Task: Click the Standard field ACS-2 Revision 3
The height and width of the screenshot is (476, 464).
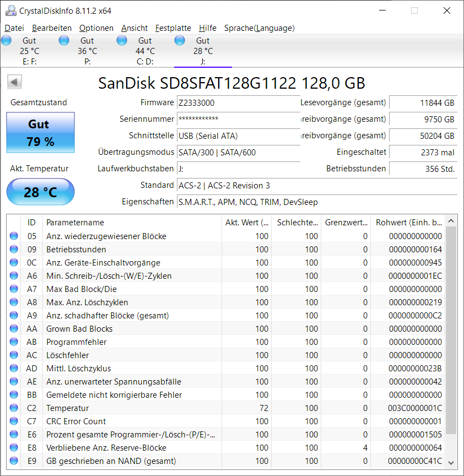Action: point(317,185)
